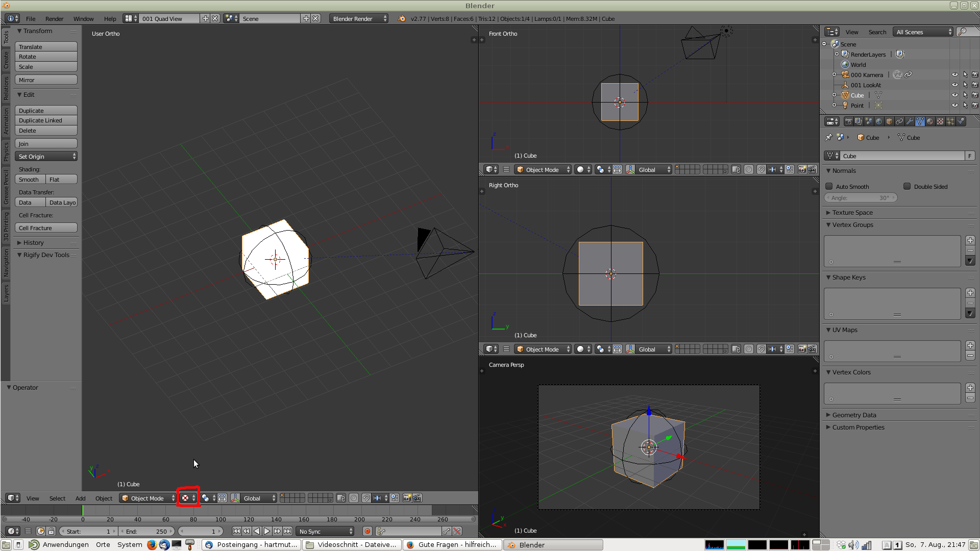The height and width of the screenshot is (551, 980).
Task: Open the Render menu
Action: (x=54, y=19)
